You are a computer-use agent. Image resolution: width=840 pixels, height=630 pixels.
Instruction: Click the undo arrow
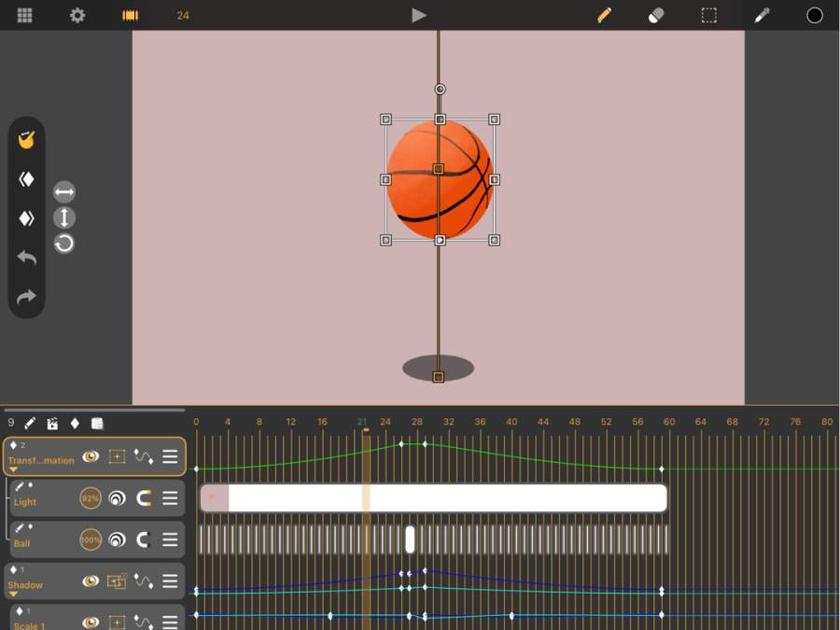26,258
